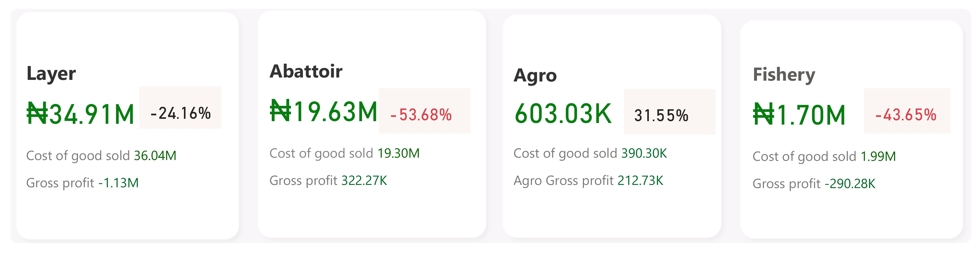The image size is (980, 255).
Task: Select the Fishery card title
Action: point(784,75)
